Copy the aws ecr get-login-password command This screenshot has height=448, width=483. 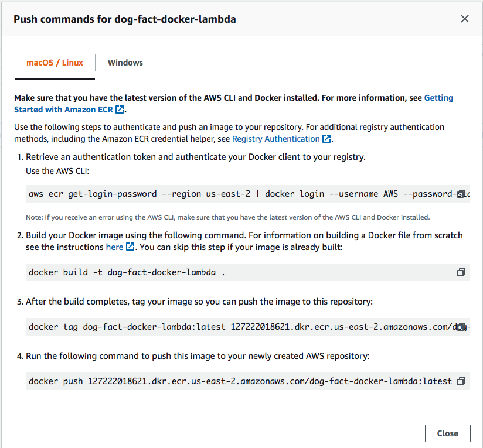pos(461,194)
